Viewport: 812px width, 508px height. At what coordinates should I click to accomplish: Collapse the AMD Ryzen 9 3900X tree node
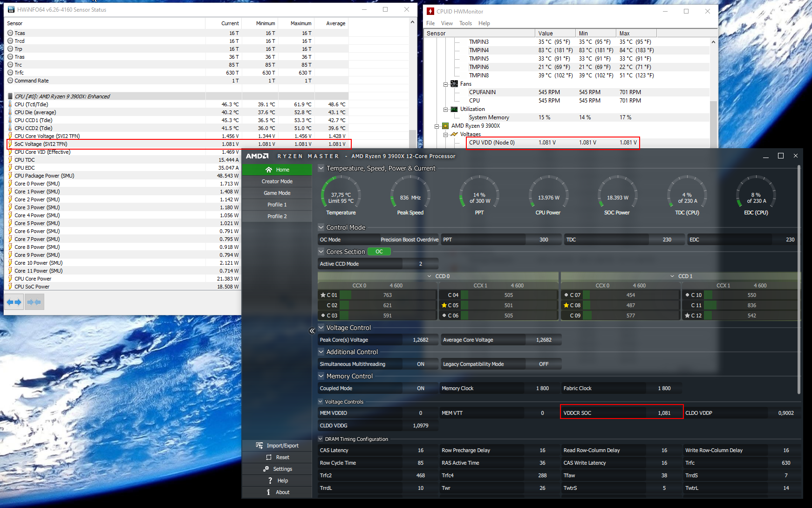437,126
